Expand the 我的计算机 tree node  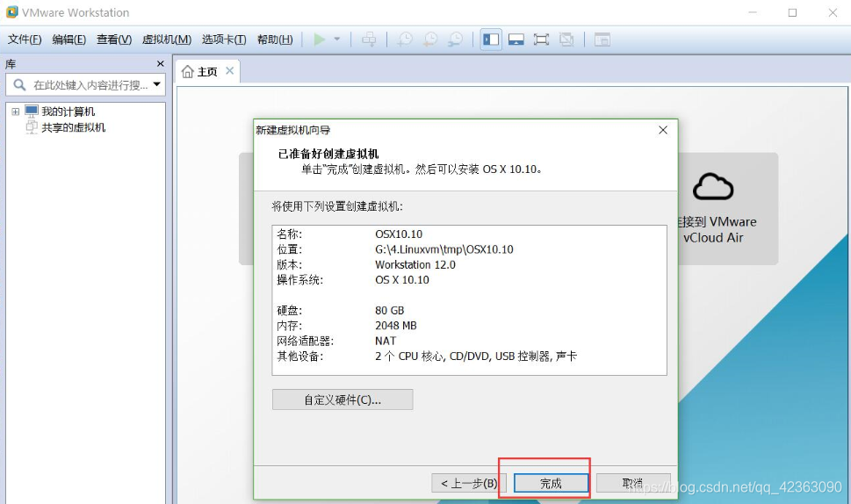15,112
